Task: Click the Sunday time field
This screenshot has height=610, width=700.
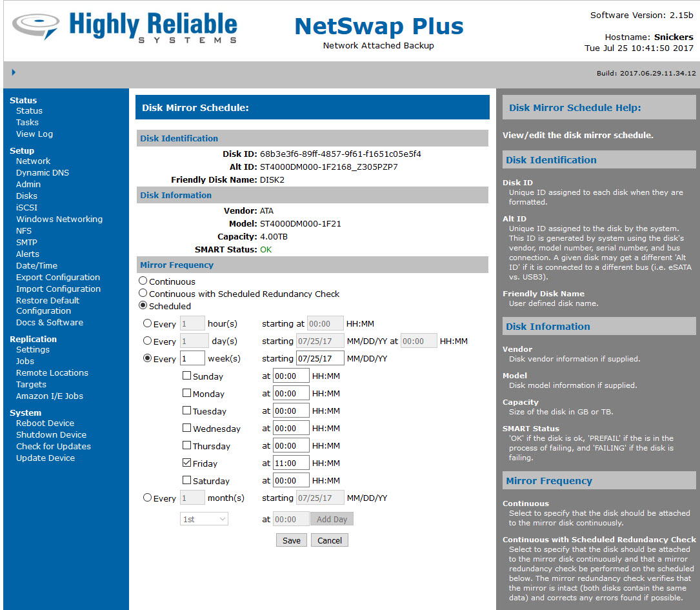Action: [x=291, y=376]
